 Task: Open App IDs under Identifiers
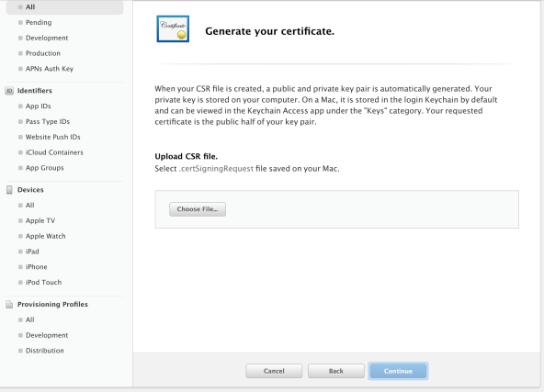coord(39,106)
